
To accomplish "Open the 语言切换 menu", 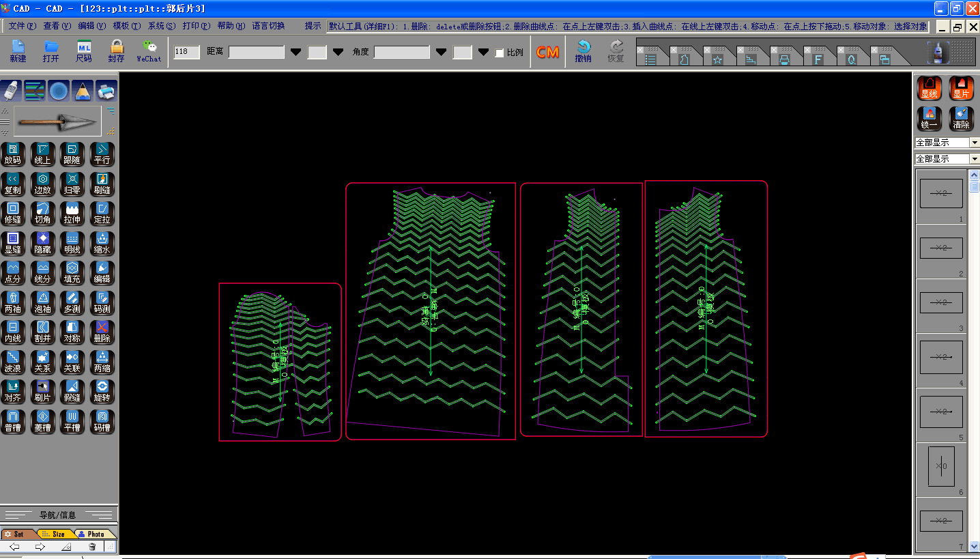I will [268, 26].
